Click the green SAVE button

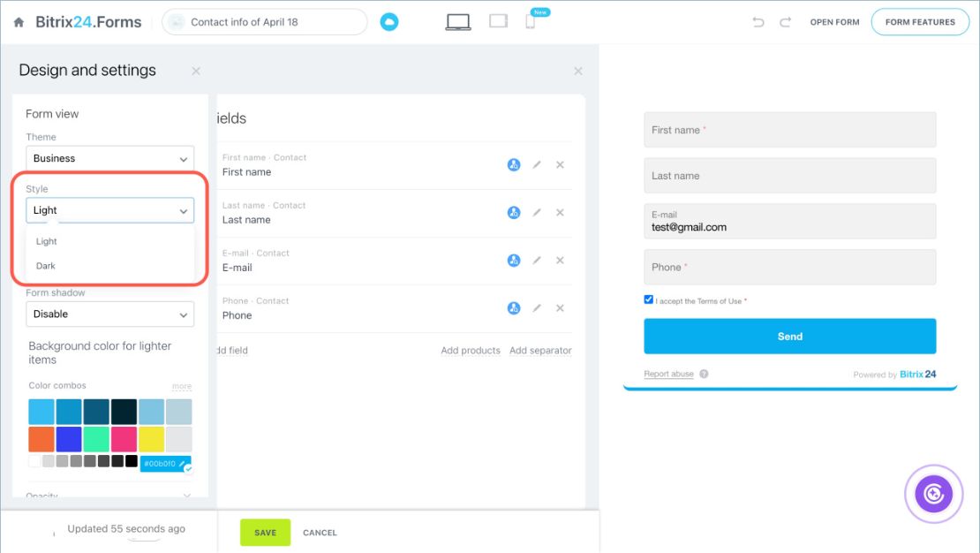(x=265, y=533)
